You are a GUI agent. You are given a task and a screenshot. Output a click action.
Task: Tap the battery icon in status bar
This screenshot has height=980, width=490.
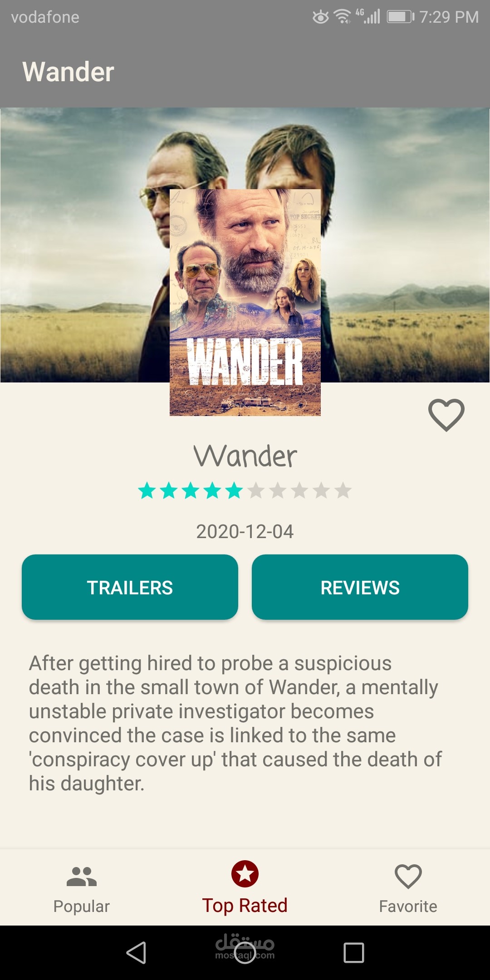[401, 17]
